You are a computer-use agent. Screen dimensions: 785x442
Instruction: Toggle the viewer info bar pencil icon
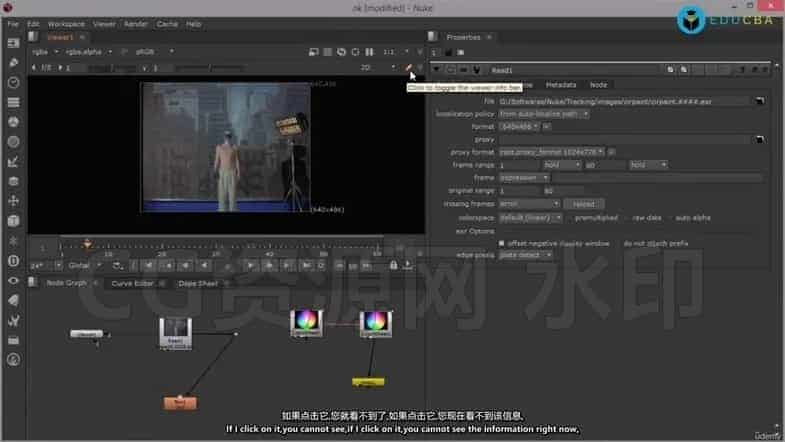pyautogui.click(x=409, y=68)
